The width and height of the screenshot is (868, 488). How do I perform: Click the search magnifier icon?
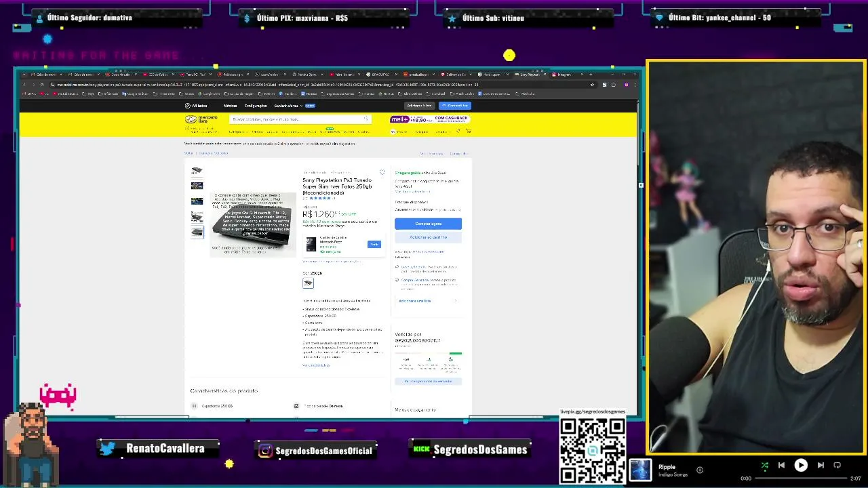click(366, 119)
